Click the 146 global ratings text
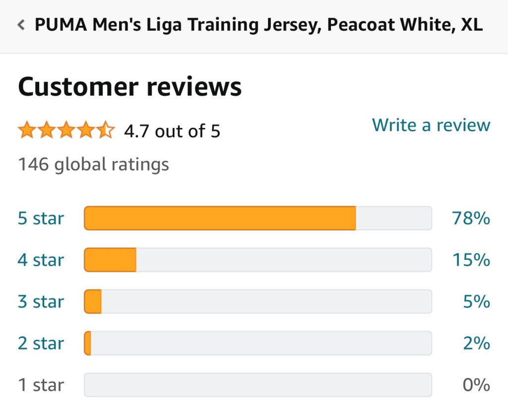This screenshot has width=508, height=420. [x=93, y=164]
